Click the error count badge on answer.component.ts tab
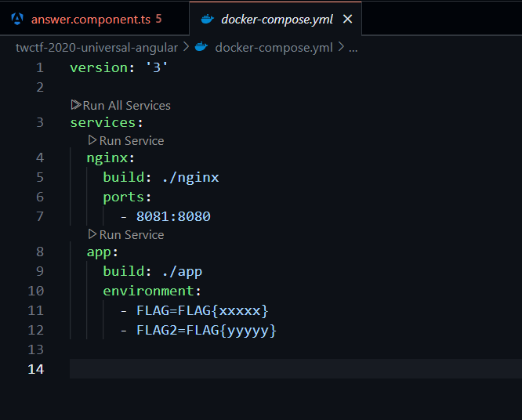This screenshot has height=420, width=522. click(158, 18)
